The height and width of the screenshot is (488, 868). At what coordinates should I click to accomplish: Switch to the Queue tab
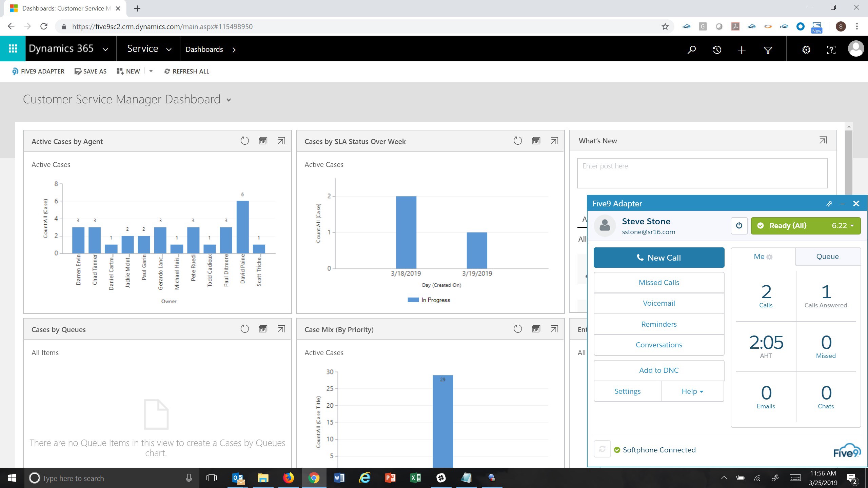pyautogui.click(x=827, y=257)
